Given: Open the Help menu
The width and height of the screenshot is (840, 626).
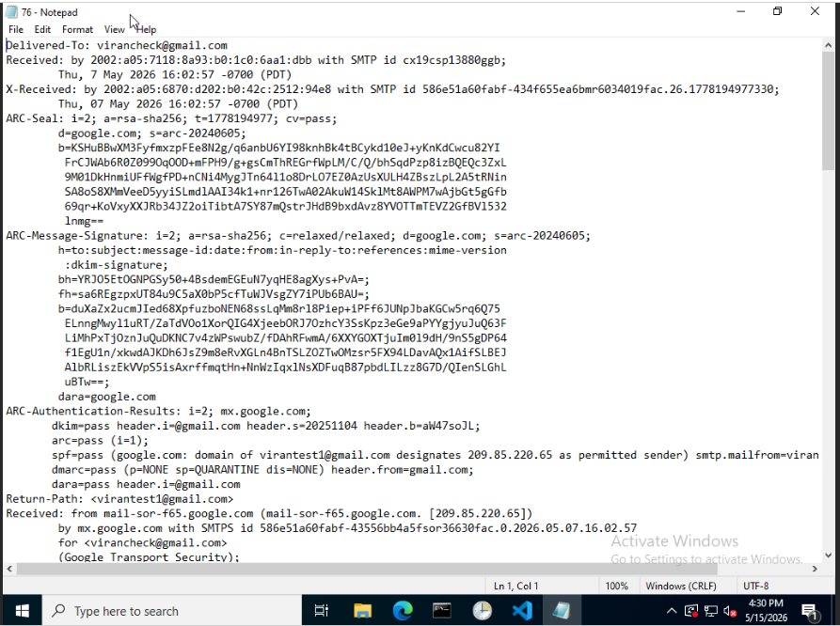Looking at the screenshot, I should tap(146, 29).
